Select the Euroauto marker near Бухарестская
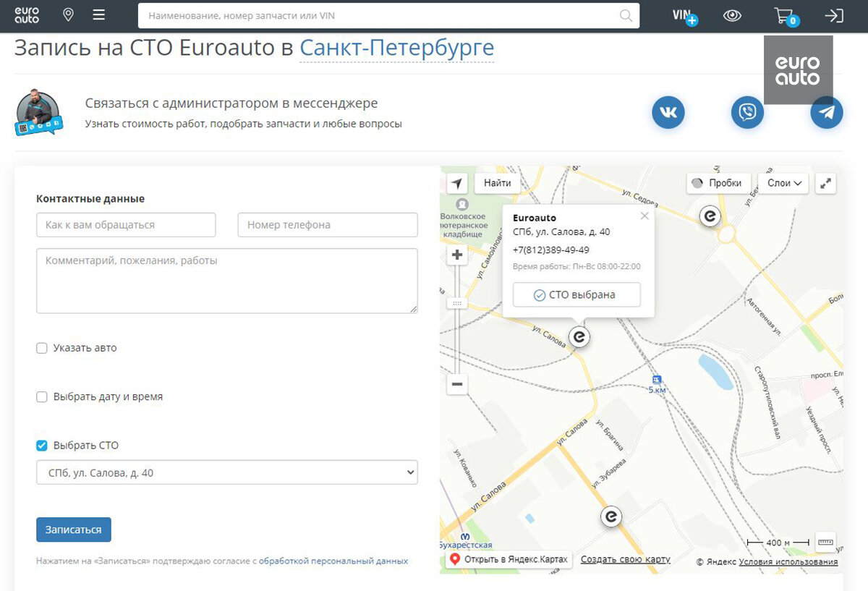This screenshot has width=868, height=591. (x=611, y=516)
